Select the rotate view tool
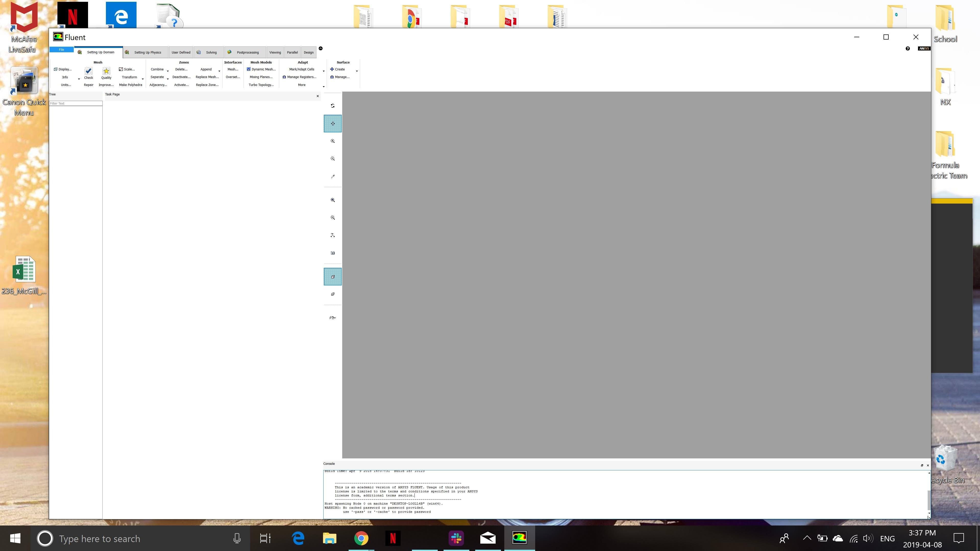The height and width of the screenshot is (551, 980). click(x=333, y=106)
